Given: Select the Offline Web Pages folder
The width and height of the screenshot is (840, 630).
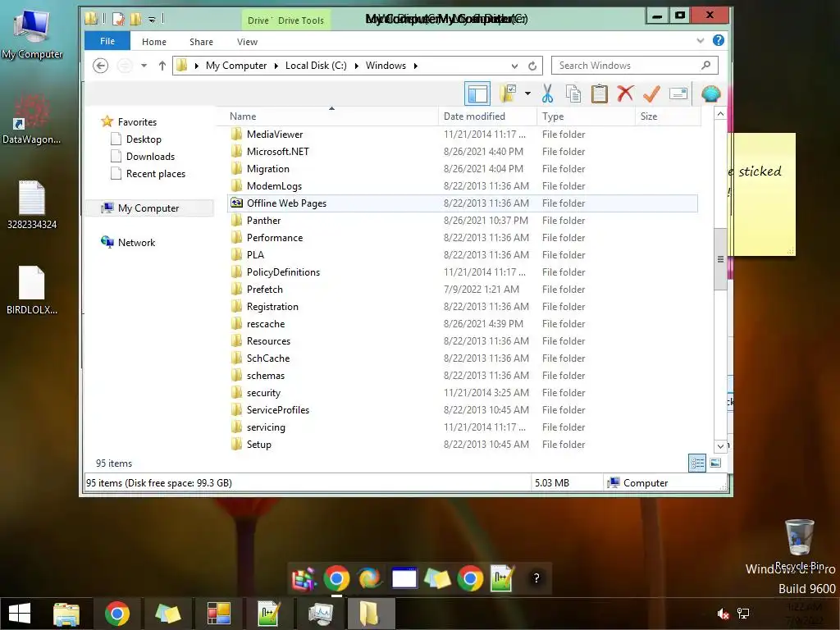Looking at the screenshot, I should (463, 203).
